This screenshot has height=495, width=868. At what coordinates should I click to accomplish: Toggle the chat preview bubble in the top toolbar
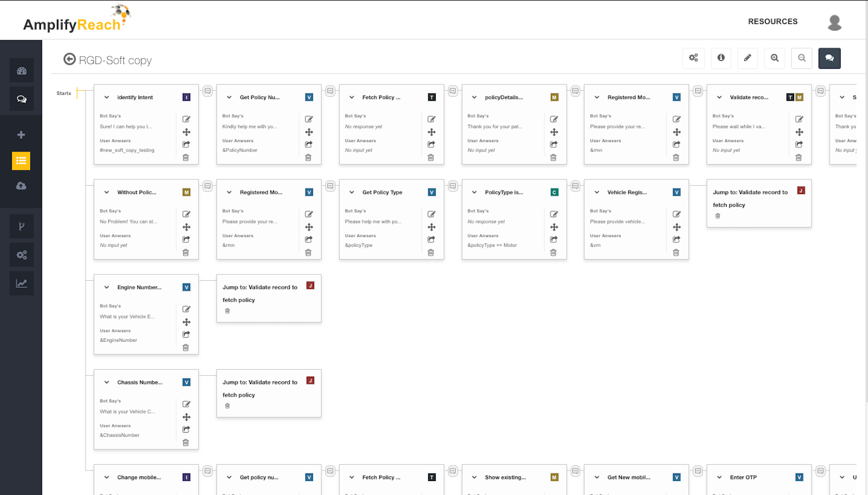[828, 58]
